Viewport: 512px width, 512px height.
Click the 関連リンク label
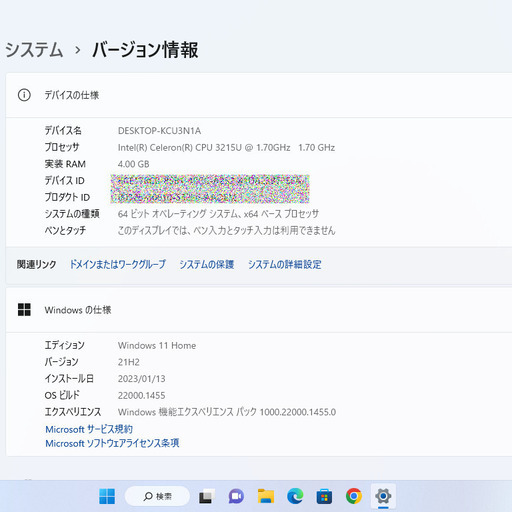[x=36, y=265]
